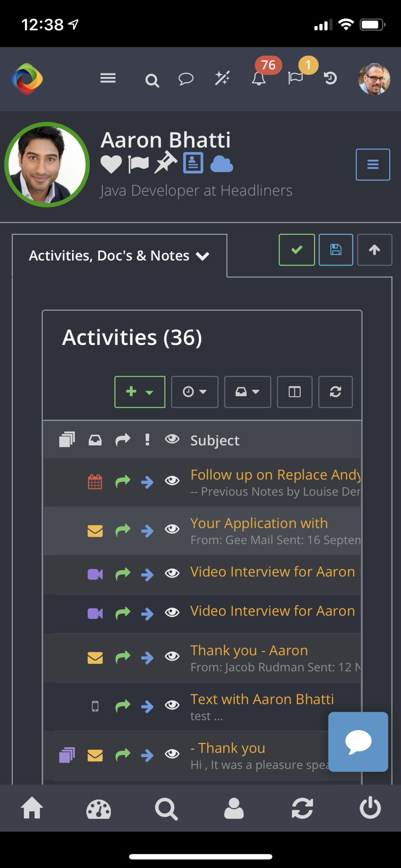401x868 pixels.
Task: Toggle the favorite heart for Aaron Bhatti
Action: (111, 164)
